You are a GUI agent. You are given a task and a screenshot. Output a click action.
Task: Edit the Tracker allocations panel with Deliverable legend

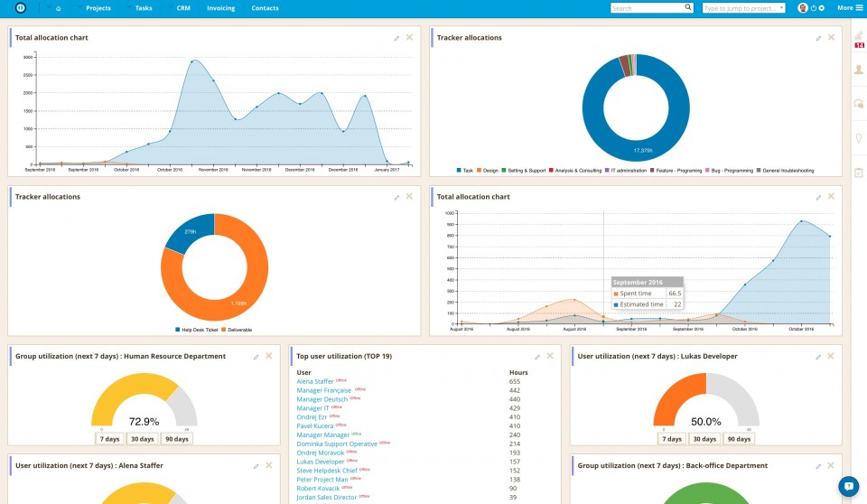[396, 198]
